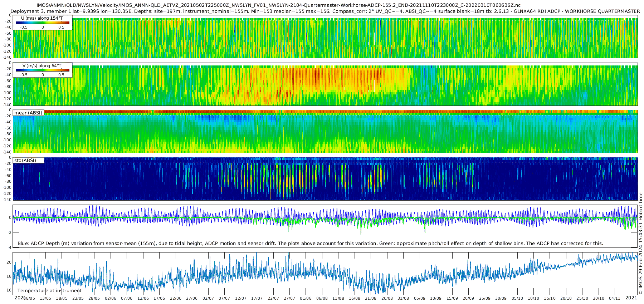Click the V (m/s) along 64°T label
Screen dimensions: 644x304
point(42,66)
